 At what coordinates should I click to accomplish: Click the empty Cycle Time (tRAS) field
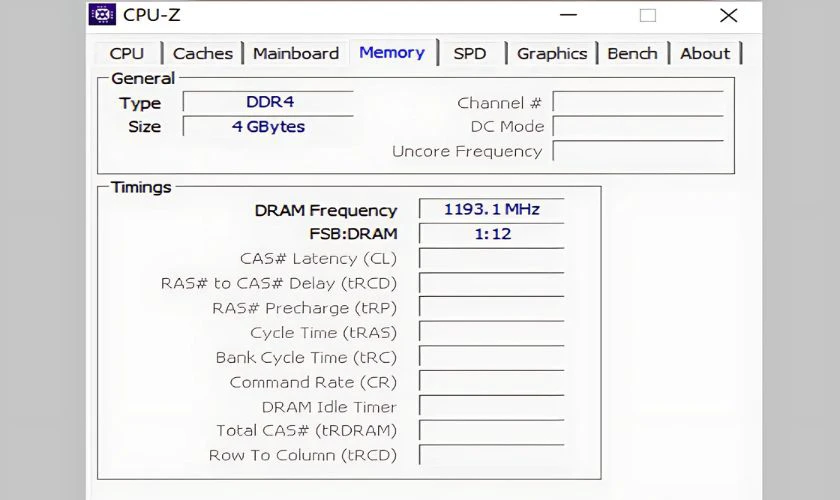pos(492,332)
